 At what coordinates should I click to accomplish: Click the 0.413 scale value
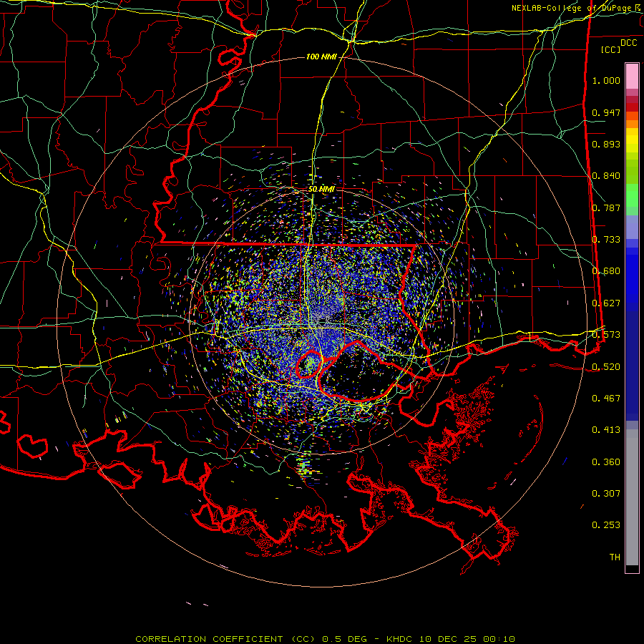click(x=606, y=430)
